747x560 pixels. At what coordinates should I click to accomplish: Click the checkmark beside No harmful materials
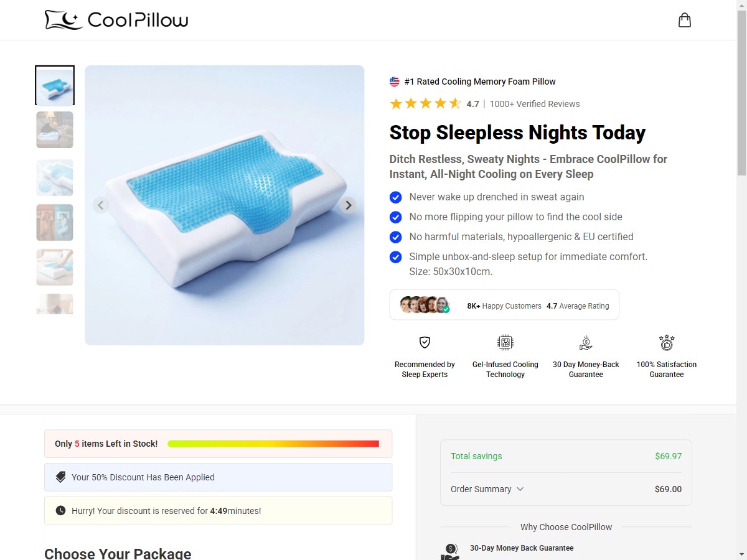(395, 237)
